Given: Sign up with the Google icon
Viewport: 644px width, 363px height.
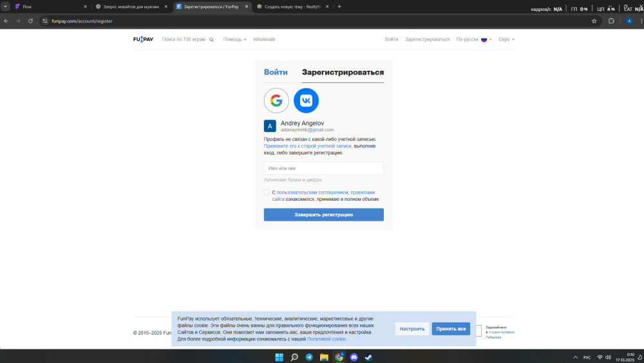Looking at the screenshot, I should [276, 100].
